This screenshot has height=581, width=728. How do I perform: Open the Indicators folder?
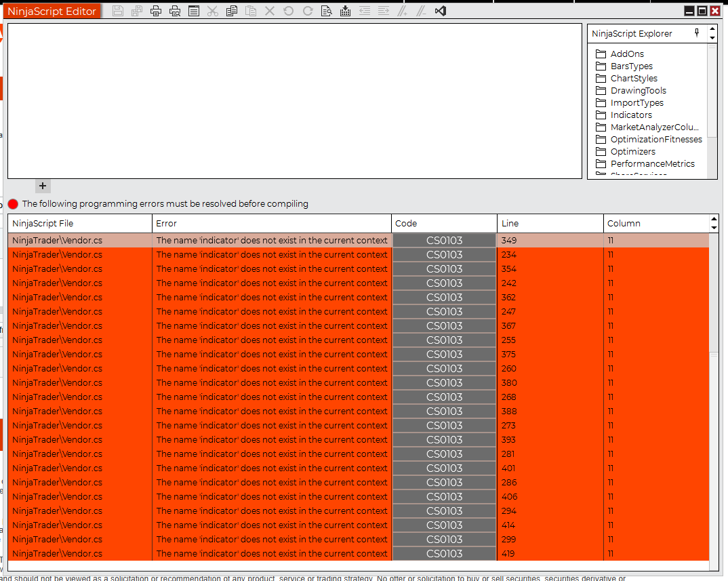[624, 115]
